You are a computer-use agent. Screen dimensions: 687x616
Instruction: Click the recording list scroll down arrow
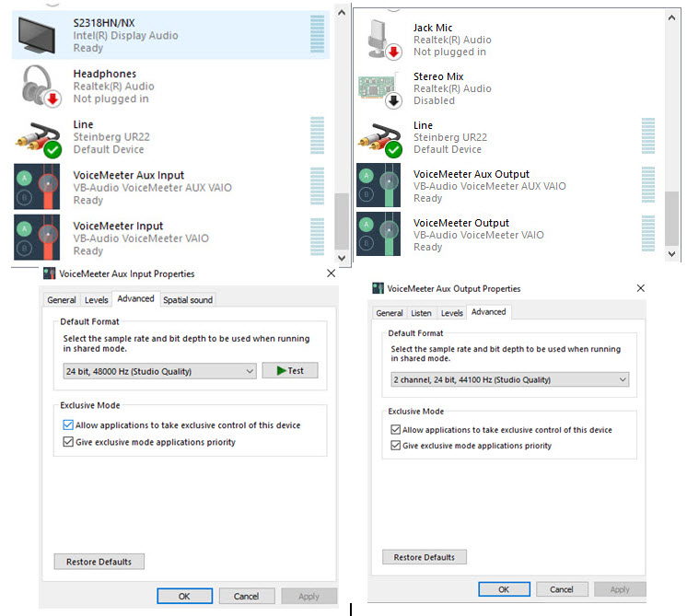671,253
